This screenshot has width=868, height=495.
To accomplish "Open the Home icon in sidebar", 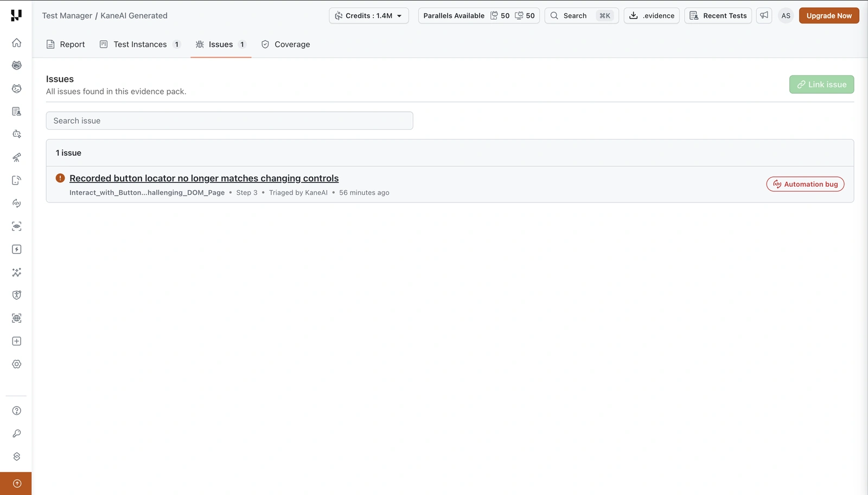I will 17,43.
